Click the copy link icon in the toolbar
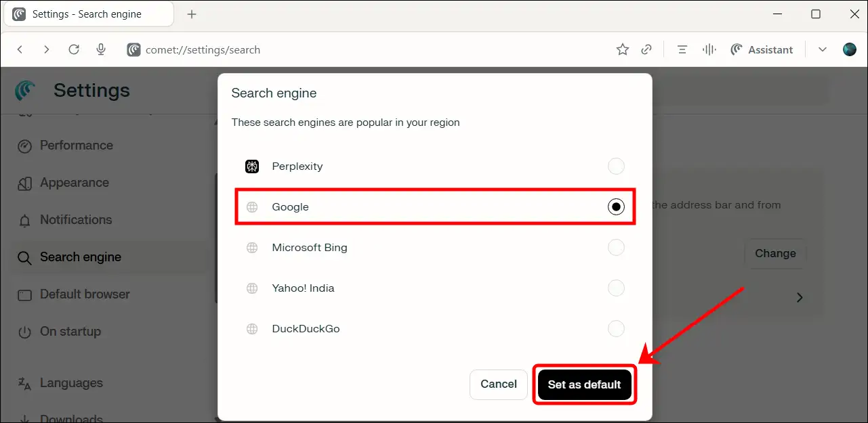The height and width of the screenshot is (423, 868). pyautogui.click(x=647, y=49)
